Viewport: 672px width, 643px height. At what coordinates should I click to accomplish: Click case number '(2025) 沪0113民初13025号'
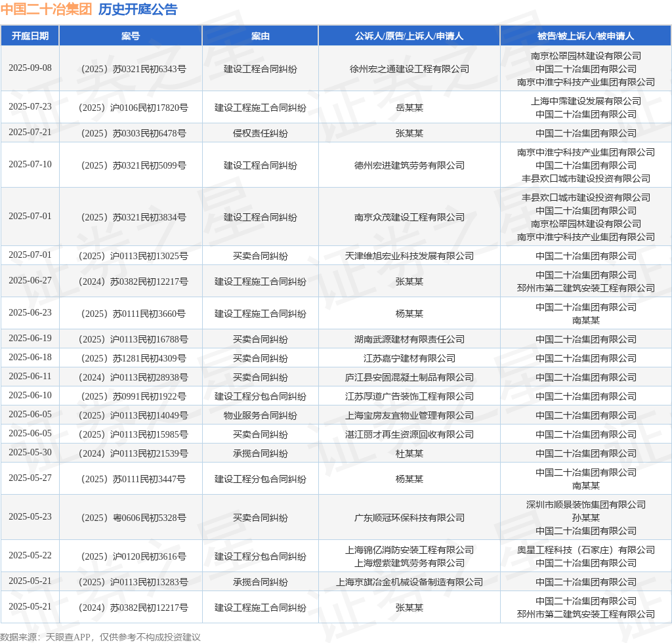coord(133,256)
